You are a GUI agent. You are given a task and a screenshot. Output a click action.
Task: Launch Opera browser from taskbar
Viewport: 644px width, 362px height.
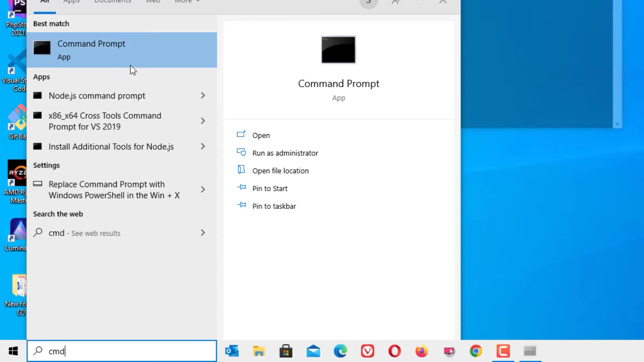(394, 351)
